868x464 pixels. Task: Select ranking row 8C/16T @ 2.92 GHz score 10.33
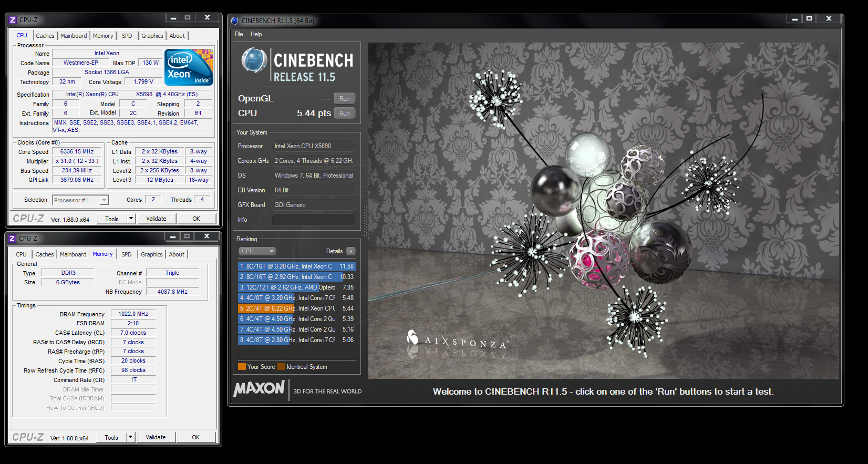pyautogui.click(x=297, y=277)
